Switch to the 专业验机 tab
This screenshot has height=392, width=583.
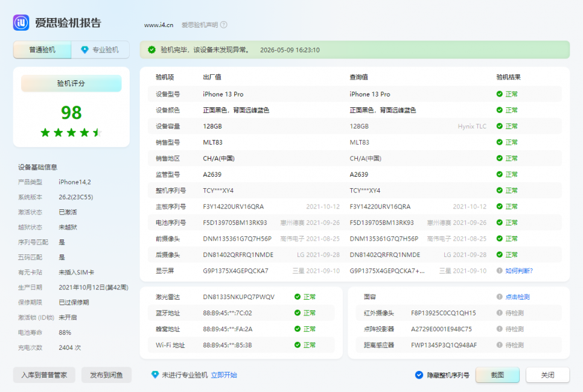pyautogui.click(x=100, y=50)
